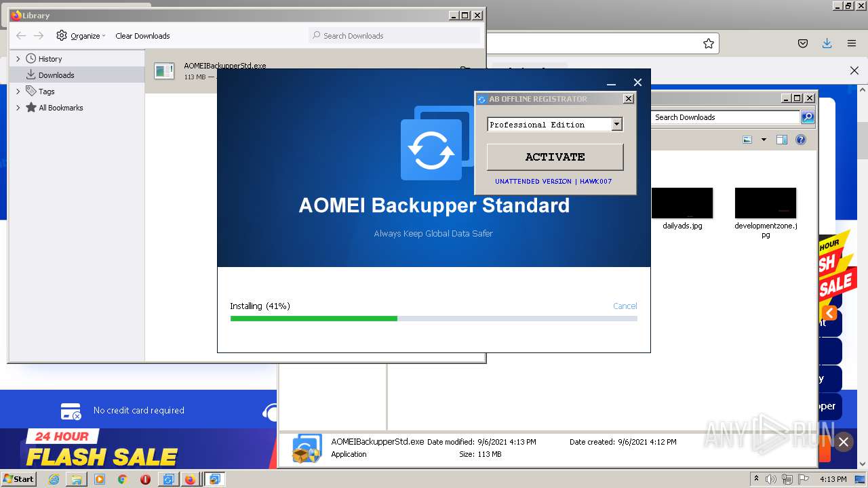
Task: Toggle Explorer preview pane icon
Action: pyautogui.click(x=782, y=140)
